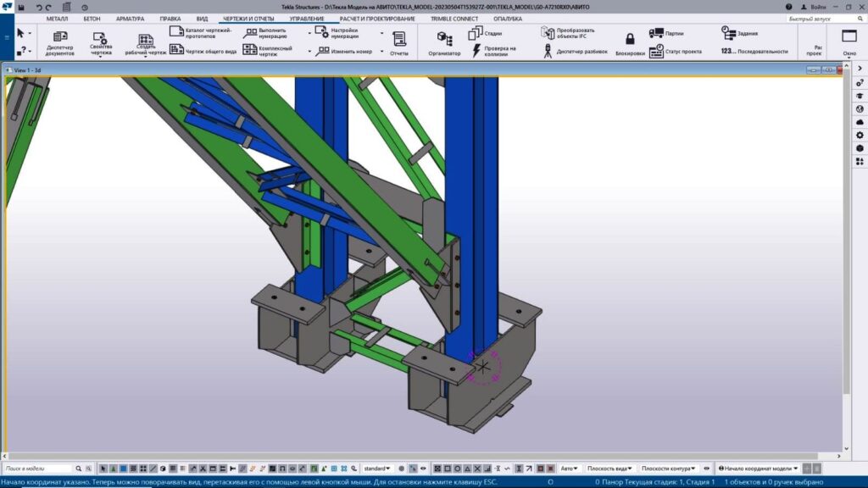
Task: Open Диспетчер разбивок
Action: (576, 51)
